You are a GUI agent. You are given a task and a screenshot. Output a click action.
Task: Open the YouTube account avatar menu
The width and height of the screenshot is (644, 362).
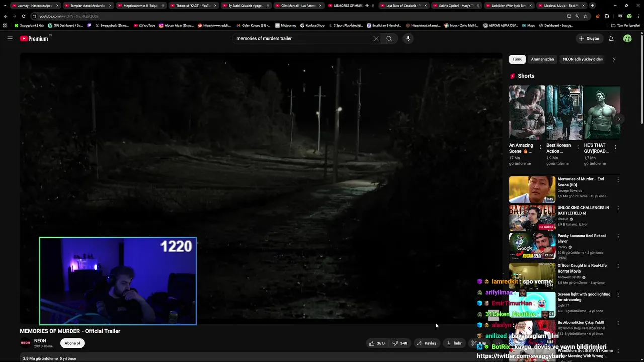pyautogui.click(x=627, y=38)
